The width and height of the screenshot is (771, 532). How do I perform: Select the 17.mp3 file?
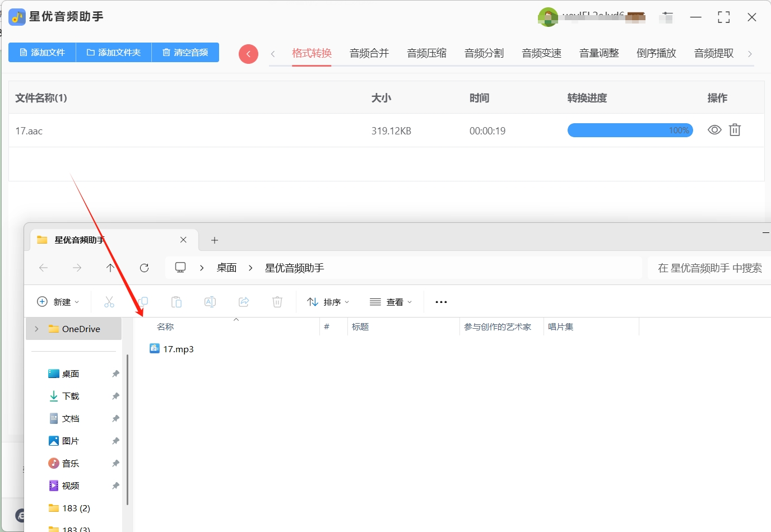172,349
